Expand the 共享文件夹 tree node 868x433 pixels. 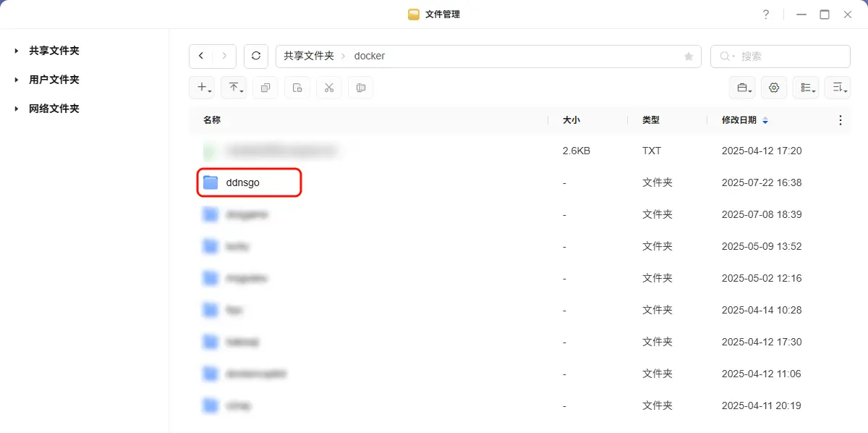point(17,51)
